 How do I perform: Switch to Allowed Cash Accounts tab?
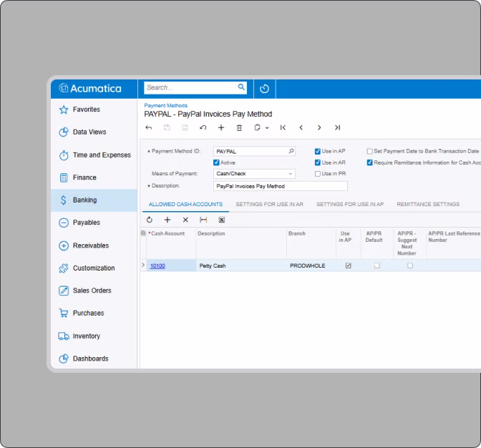185,204
